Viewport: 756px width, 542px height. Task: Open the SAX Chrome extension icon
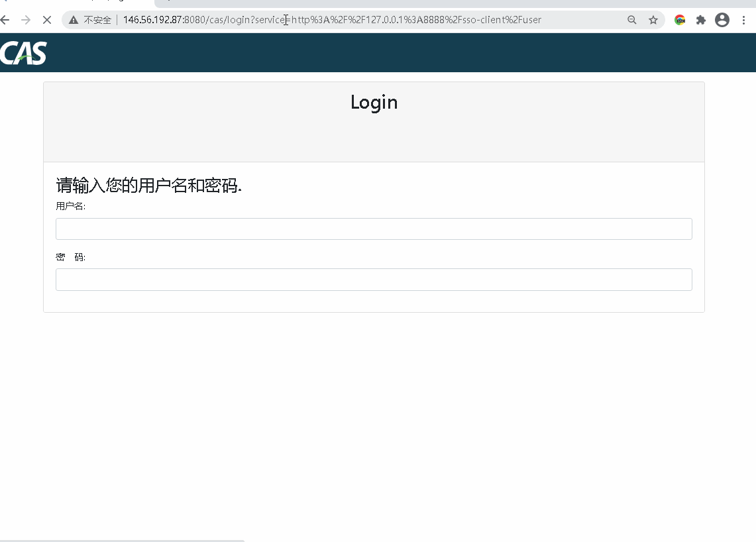pos(680,20)
